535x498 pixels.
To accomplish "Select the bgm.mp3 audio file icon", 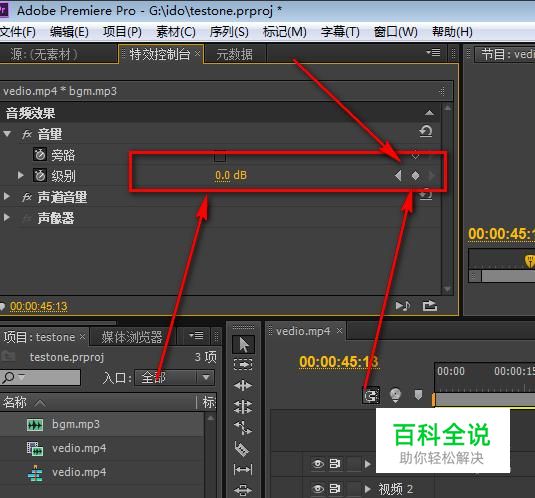I will pos(35,424).
